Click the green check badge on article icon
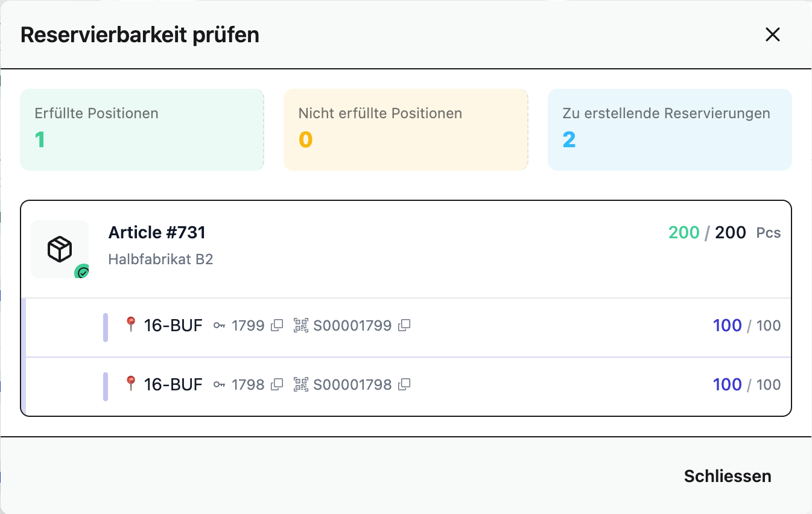This screenshot has height=514, width=812. (x=83, y=272)
